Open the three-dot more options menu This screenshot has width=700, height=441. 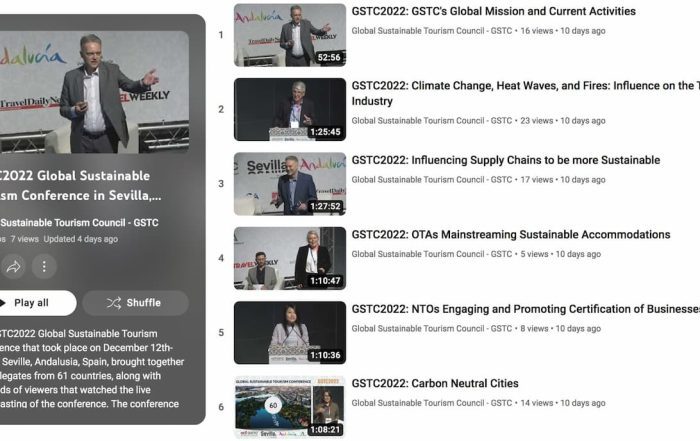(44, 266)
